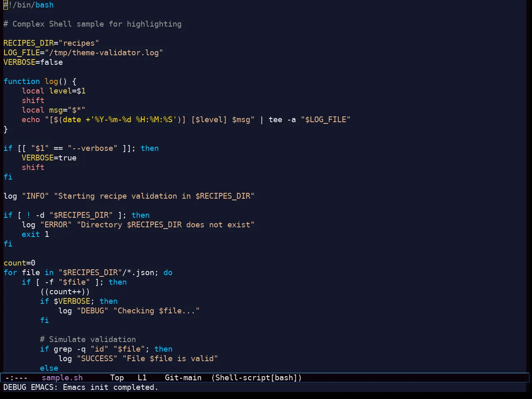
Task: Click the "/tmp/theme-validator.log" string
Action: (x=104, y=53)
